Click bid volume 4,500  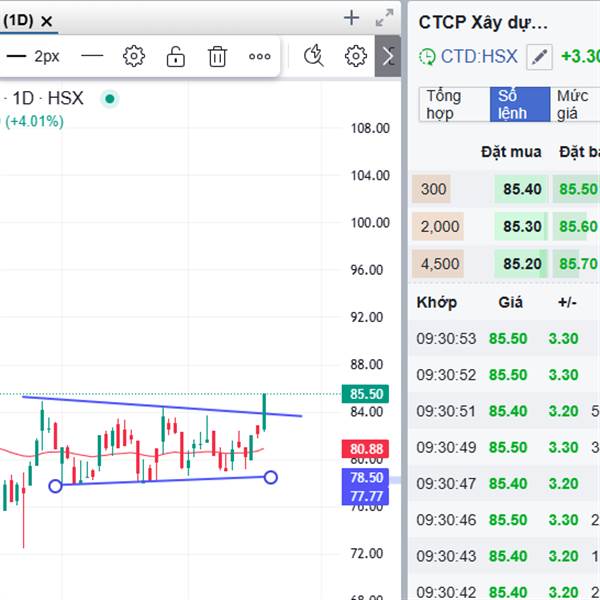[439, 264]
